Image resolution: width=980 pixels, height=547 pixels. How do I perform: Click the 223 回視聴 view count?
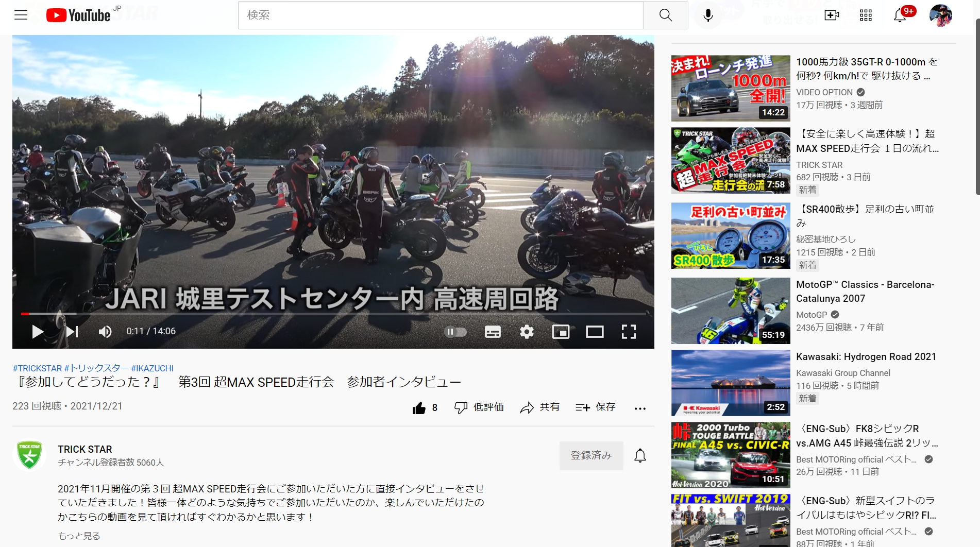(x=37, y=406)
